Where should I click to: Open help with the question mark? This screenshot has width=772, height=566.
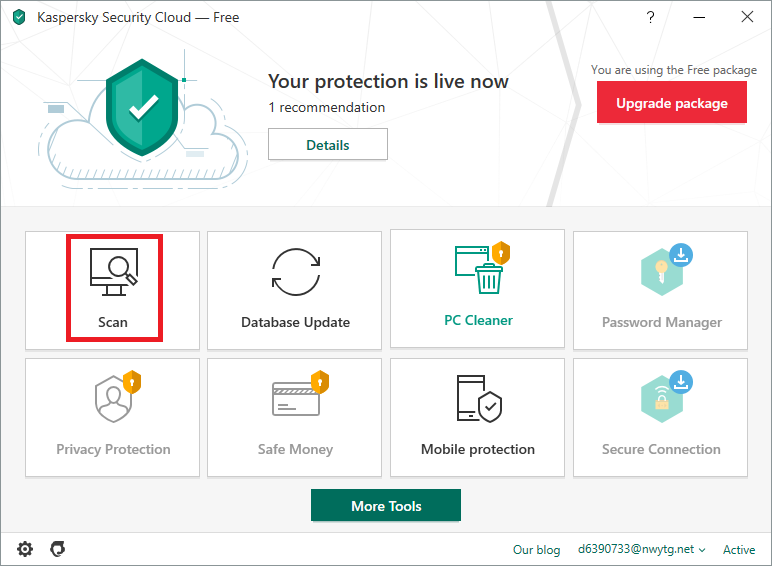click(650, 17)
